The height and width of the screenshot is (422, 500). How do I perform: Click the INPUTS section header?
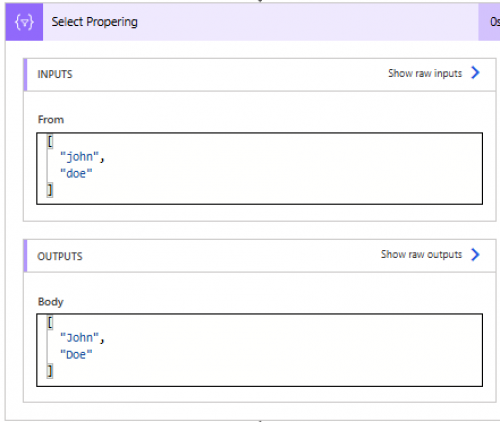pyautogui.click(x=55, y=74)
